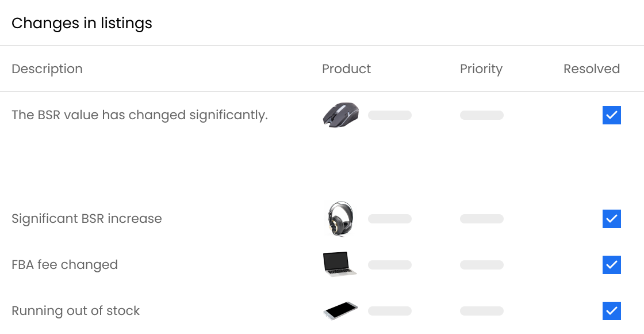The height and width of the screenshot is (334, 644).
Task: Toggle Resolved checkbox for Running out of stock
Action: (611, 311)
